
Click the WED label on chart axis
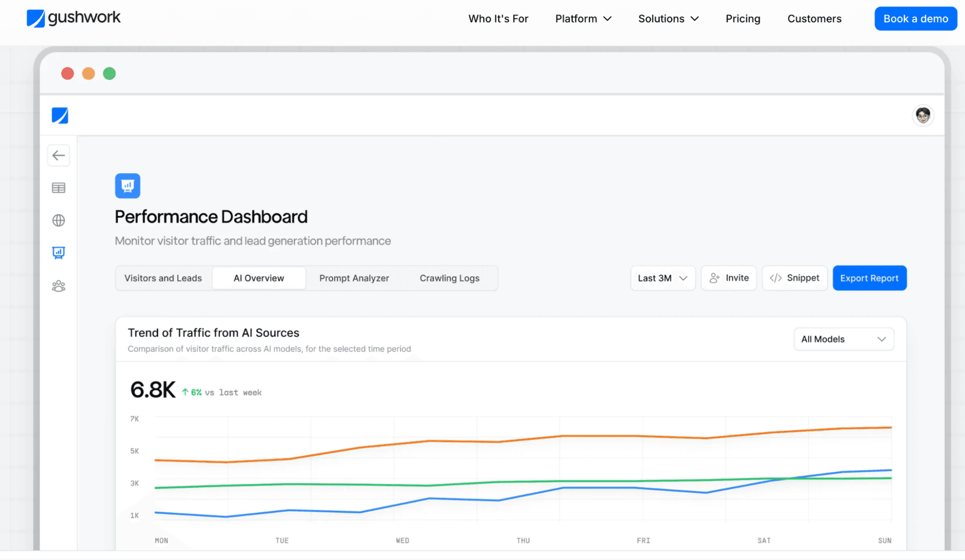pyautogui.click(x=403, y=541)
